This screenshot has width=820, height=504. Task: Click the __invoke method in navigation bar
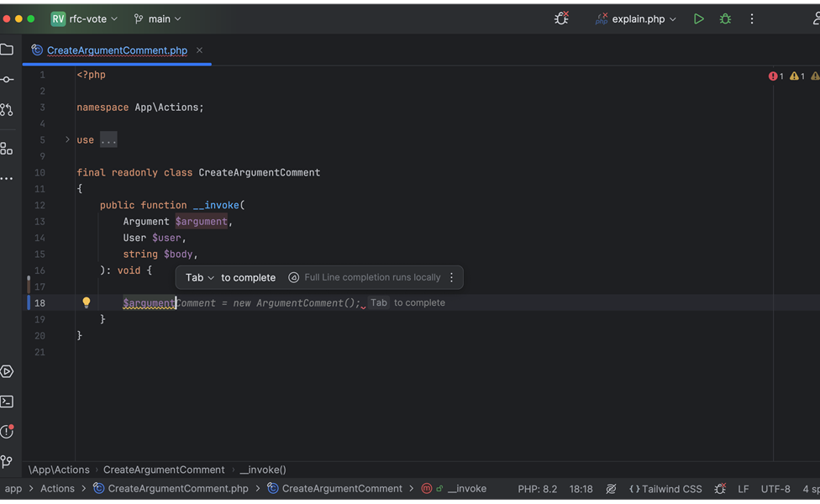[454, 489]
